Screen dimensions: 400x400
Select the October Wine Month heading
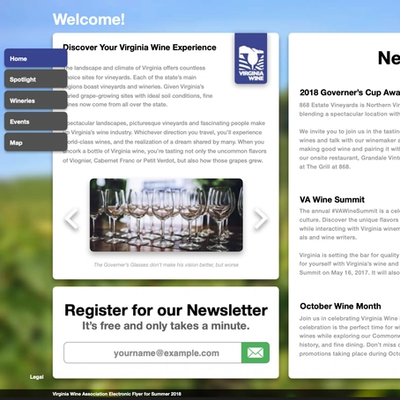click(x=340, y=306)
